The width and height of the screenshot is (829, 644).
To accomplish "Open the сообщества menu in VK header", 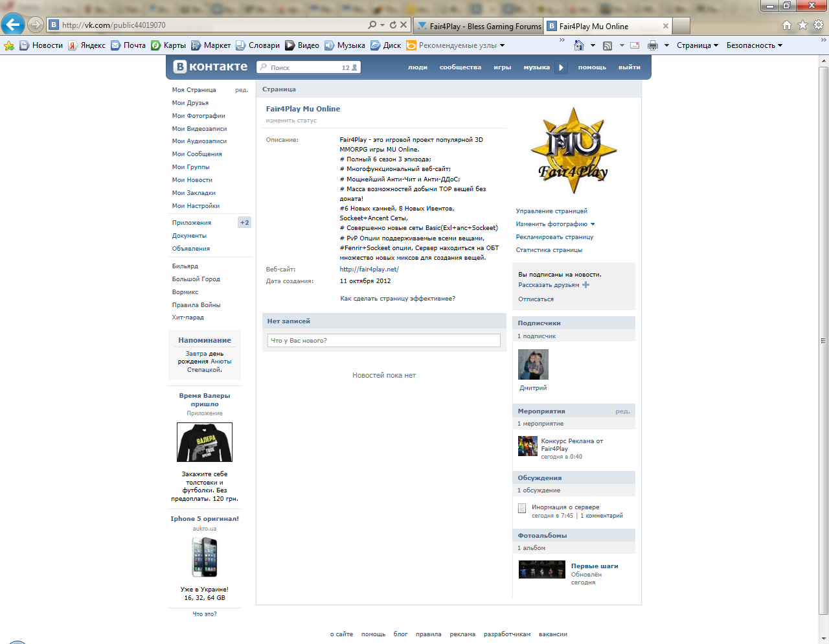I will click(x=460, y=67).
